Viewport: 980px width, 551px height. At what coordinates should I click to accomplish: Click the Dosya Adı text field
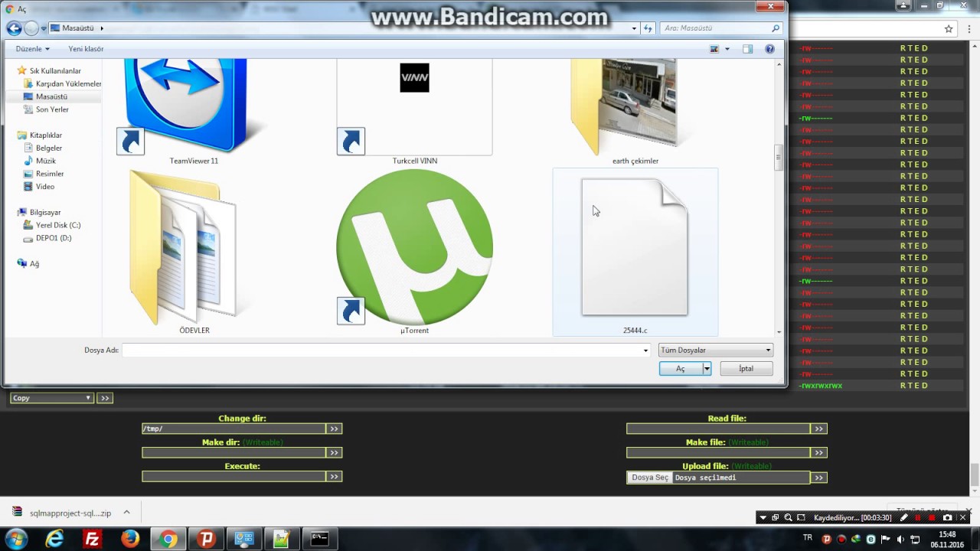(x=381, y=350)
